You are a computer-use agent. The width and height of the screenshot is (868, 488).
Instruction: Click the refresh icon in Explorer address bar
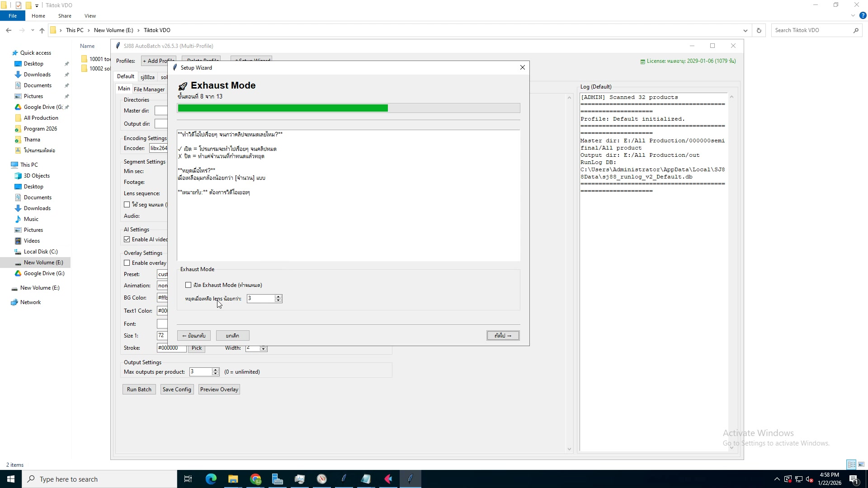tap(759, 30)
